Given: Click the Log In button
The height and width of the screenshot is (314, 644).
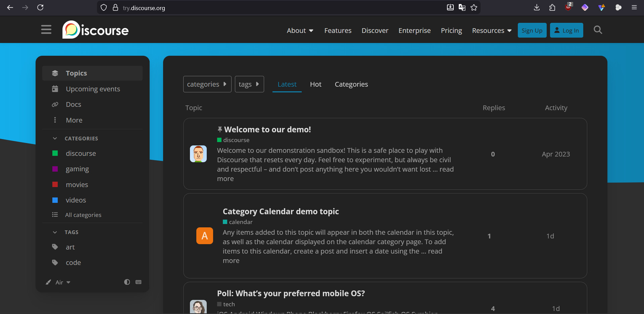Looking at the screenshot, I should tap(566, 30).
